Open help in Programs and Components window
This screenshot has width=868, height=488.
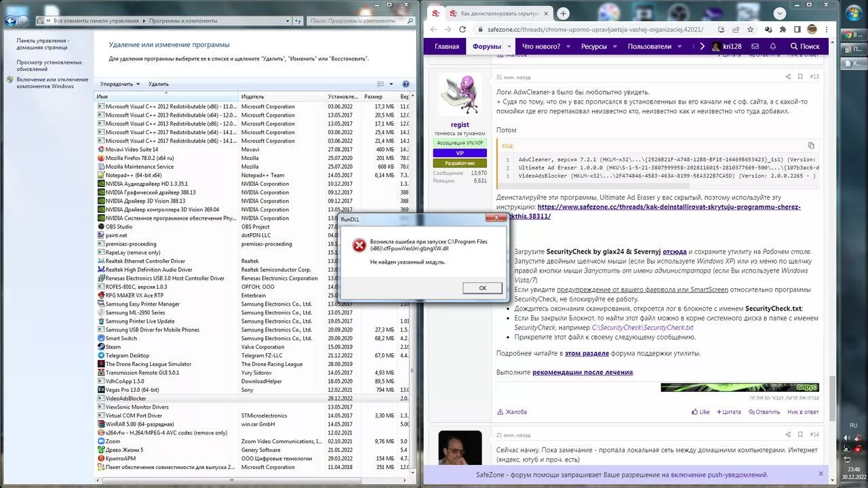pos(406,84)
